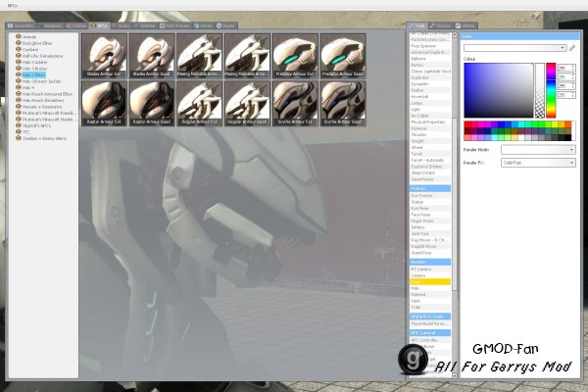Select the Combine category icon
The image size is (588, 392).
(18, 50)
